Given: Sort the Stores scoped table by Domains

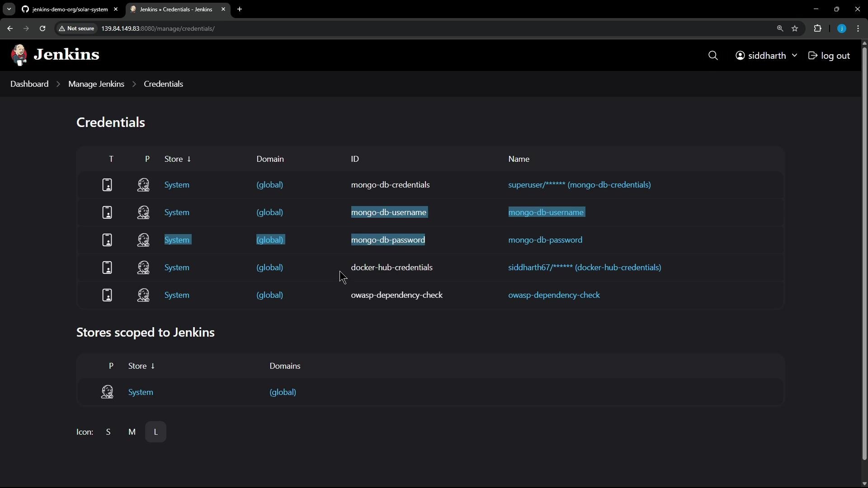Looking at the screenshot, I should tap(285, 366).
